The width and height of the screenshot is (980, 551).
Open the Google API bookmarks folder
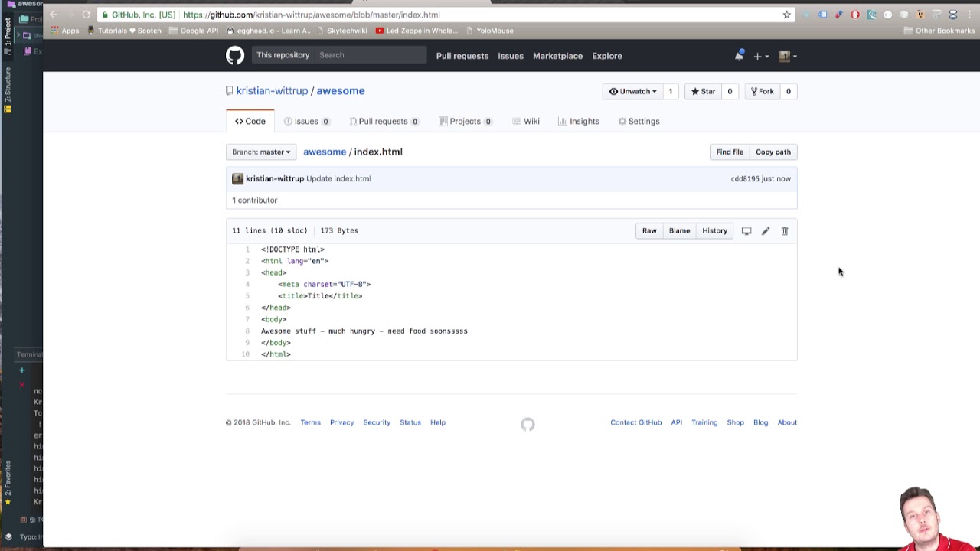point(194,31)
